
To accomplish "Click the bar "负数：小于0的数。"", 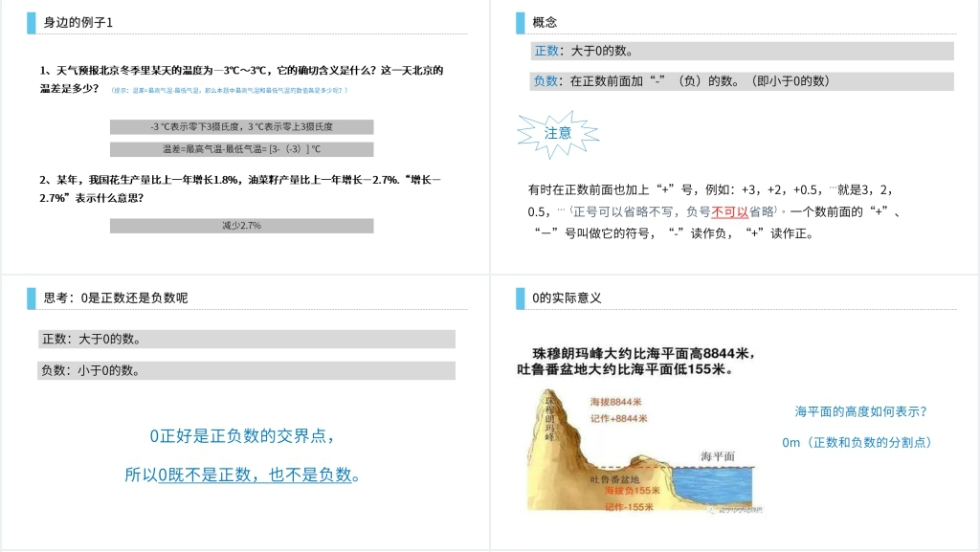I will (x=246, y=370).
